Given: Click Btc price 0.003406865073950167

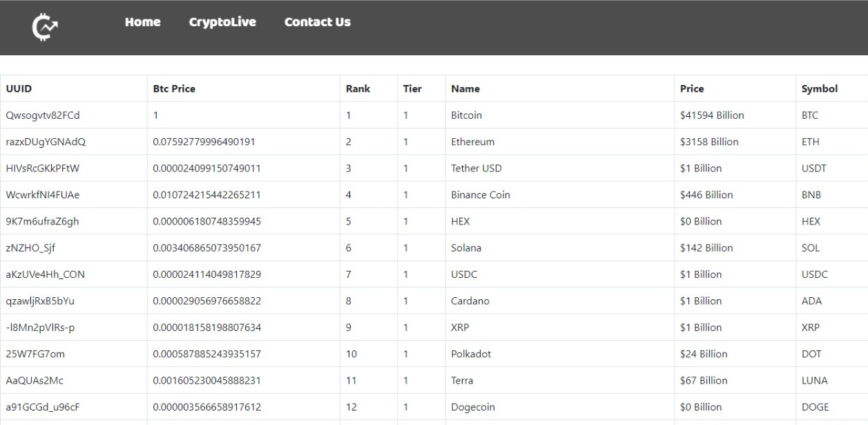Looking at the screenshot, I should (x=207, y=248).
